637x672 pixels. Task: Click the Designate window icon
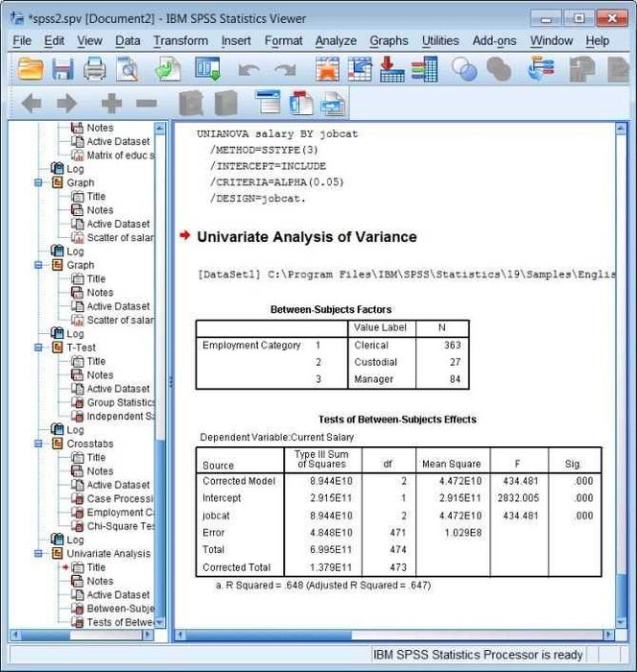(541, 68)
